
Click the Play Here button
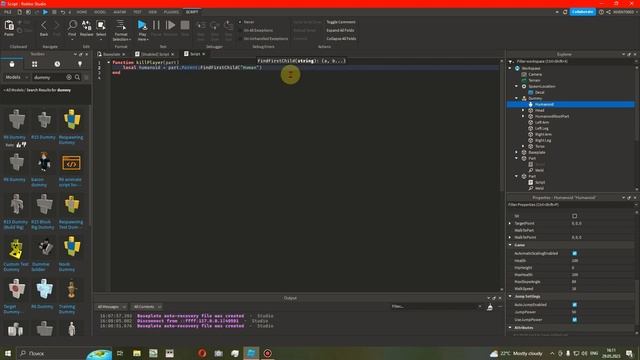[142, 30]
